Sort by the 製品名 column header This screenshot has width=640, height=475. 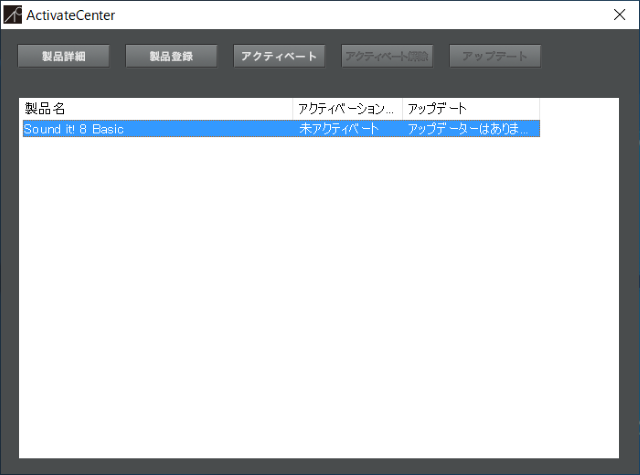point(156,109)
